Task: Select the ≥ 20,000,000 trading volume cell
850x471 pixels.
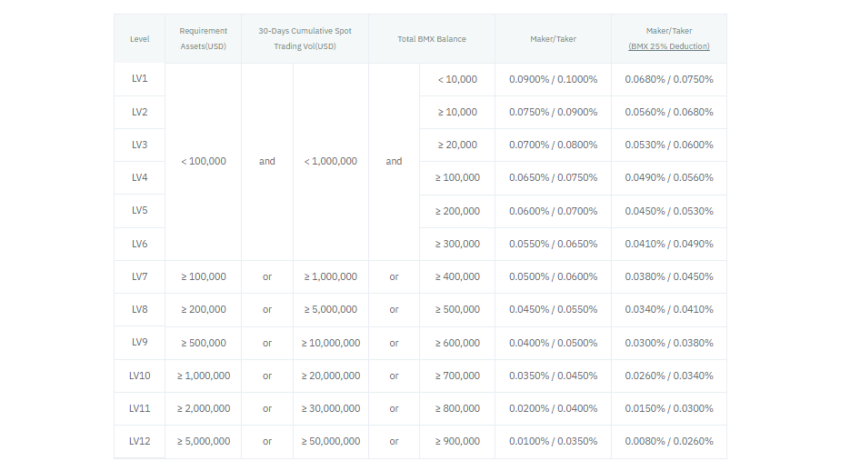Action: (330, 376)
